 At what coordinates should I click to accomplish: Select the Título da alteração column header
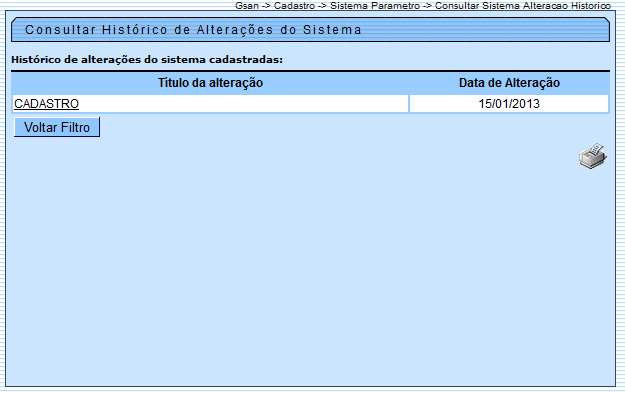click(210, 83)
